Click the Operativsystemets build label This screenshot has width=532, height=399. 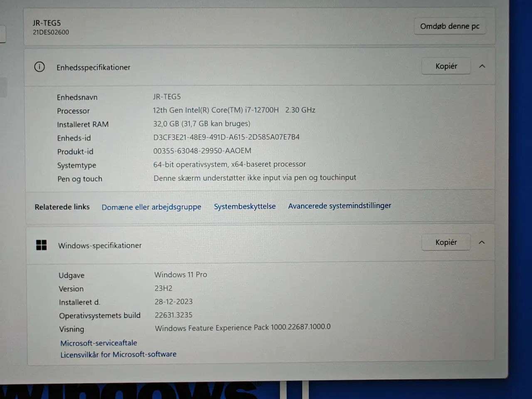tap(100, 315)
